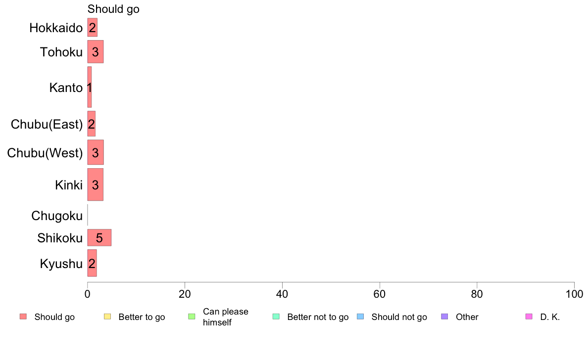Click the Better to go legend label

(142, 317)
